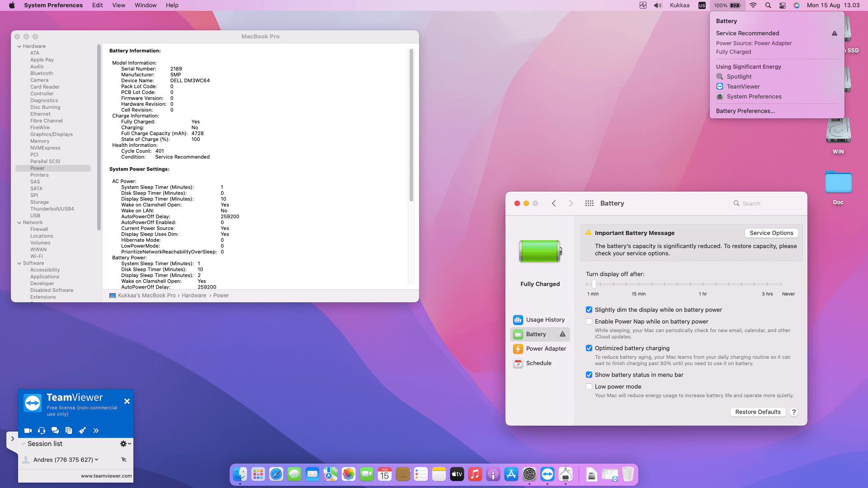868x488 pixels.
Task: Select Power Adapter sidebar icon
Action: [518, 349]
